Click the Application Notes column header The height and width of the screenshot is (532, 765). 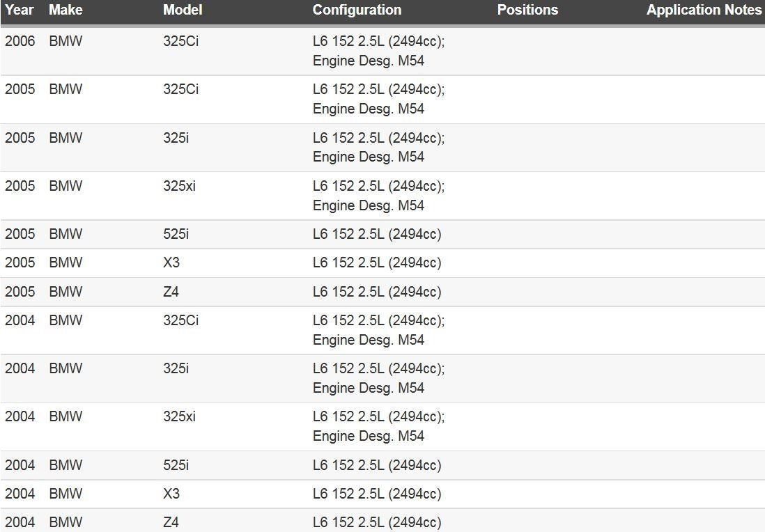[704, 10]
